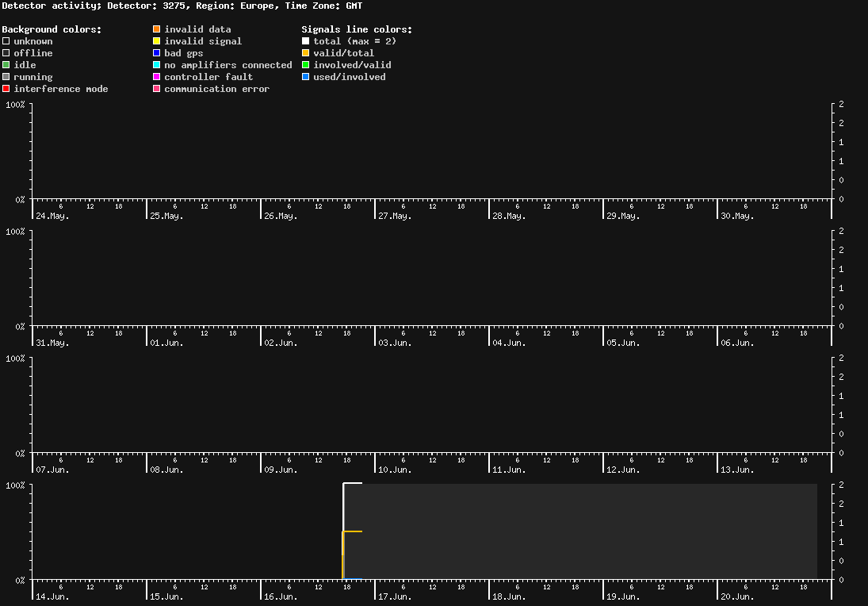Click the 03.Jun. date label

coord(396,343)
